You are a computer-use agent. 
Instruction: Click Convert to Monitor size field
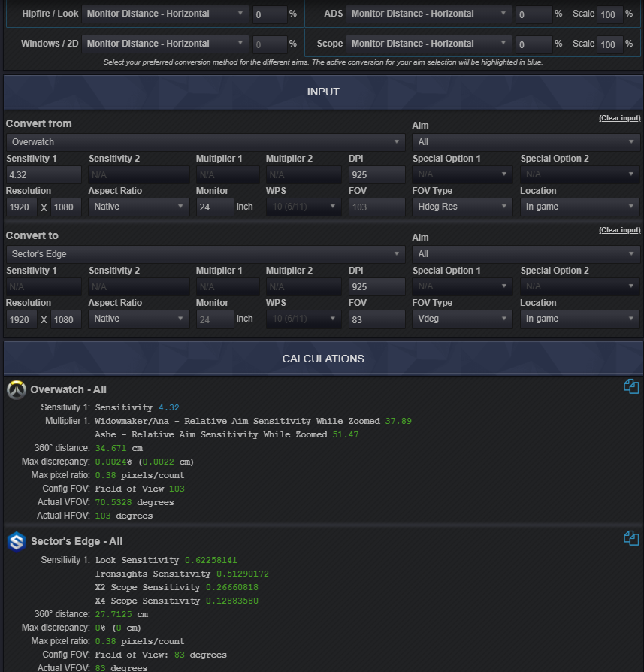click(215, 319)
